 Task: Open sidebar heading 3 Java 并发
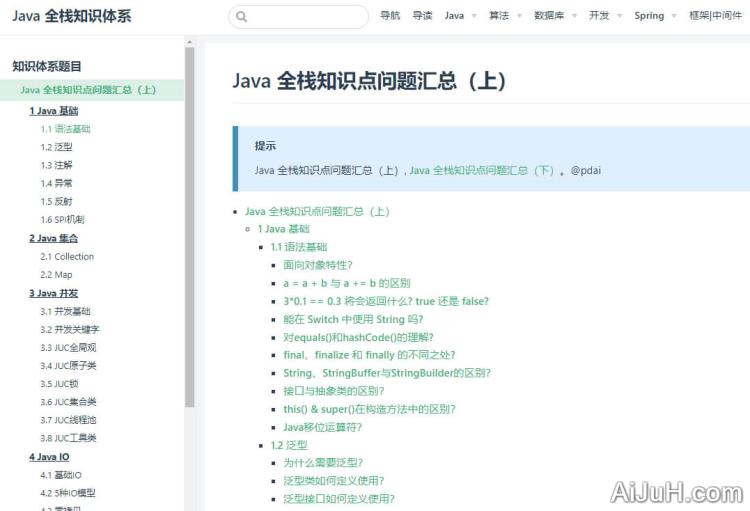click(54, 293)
